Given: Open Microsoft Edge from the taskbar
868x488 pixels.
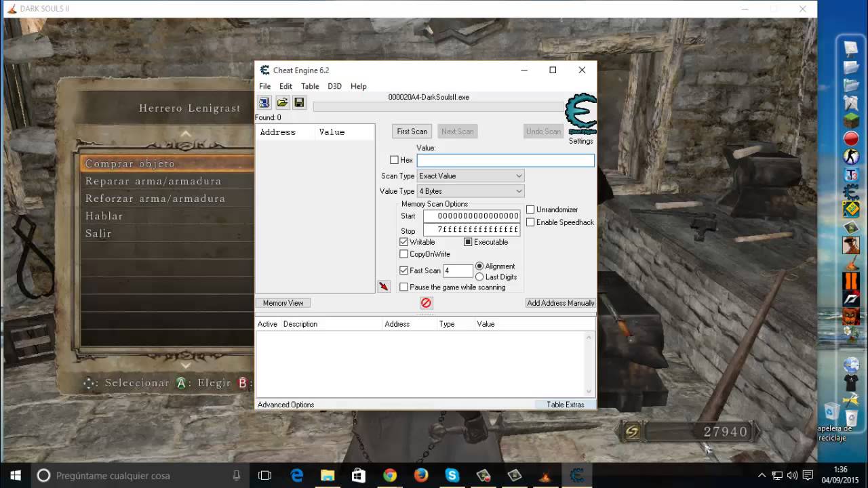Looking at the screenshot, I should [296, 475].
